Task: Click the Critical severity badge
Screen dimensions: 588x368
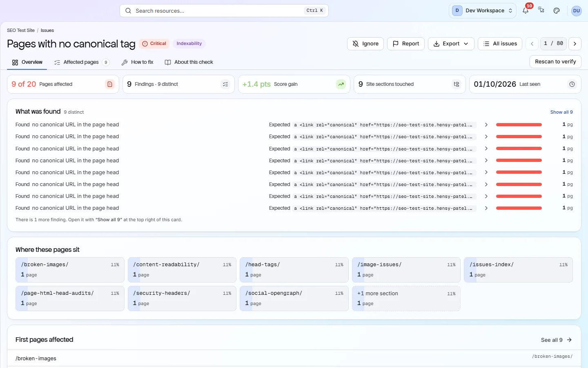Action: point(154,44)
